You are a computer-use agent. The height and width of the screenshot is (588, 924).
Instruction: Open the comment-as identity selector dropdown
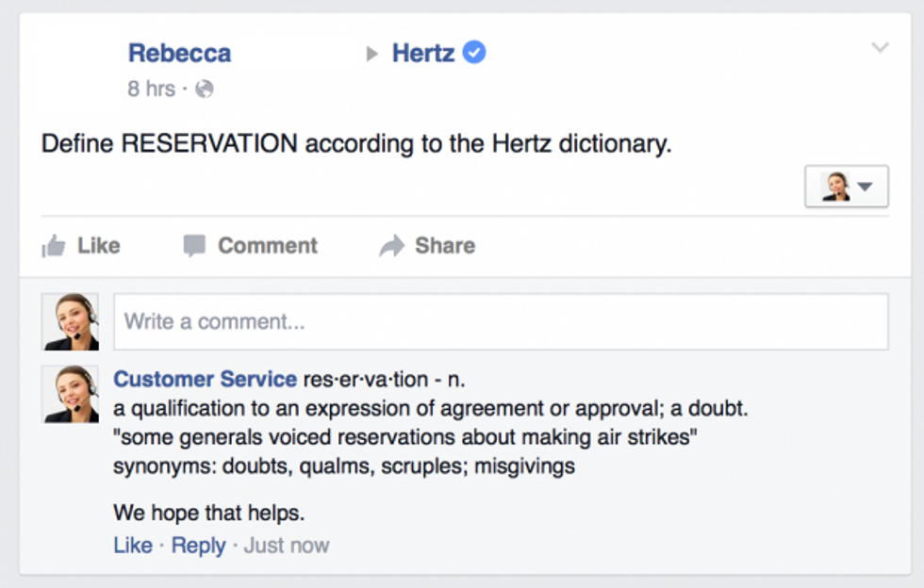[847, 187]
